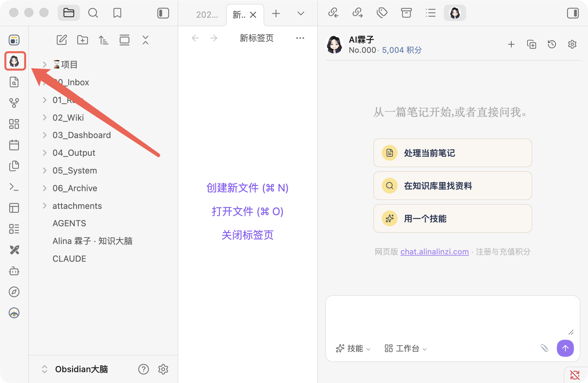Toggle the right sidebar panel
Screen dimensions: 588x383
573,13
